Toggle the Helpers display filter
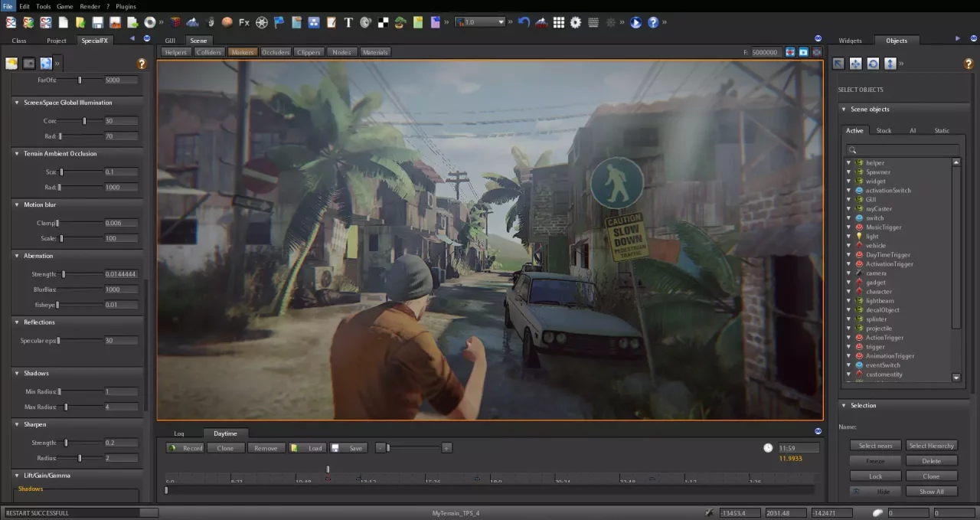980x520 pixels. pyautogui.click(x=176, y=52)
